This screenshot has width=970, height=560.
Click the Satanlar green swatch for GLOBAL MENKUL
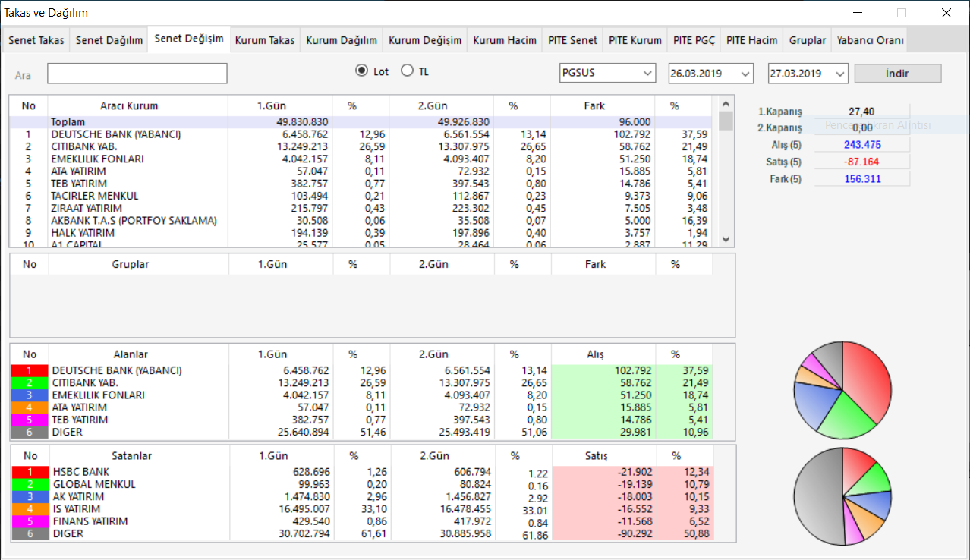point(29,484)
